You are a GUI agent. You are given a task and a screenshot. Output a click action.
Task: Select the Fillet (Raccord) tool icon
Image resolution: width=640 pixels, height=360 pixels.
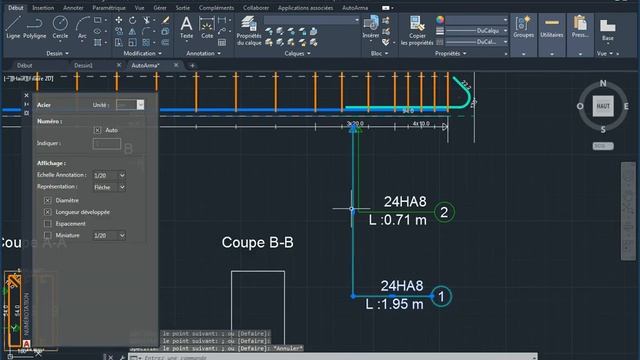pos(147,31)
